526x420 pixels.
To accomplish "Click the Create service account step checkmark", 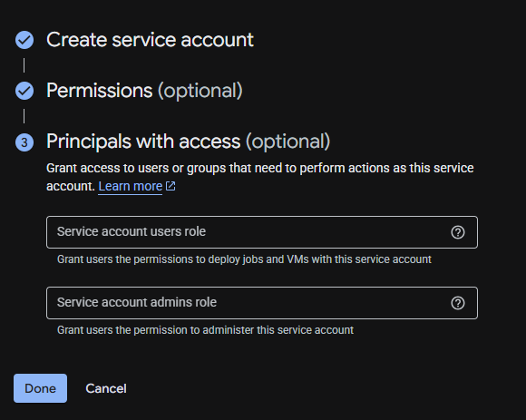I will (24, 40).
